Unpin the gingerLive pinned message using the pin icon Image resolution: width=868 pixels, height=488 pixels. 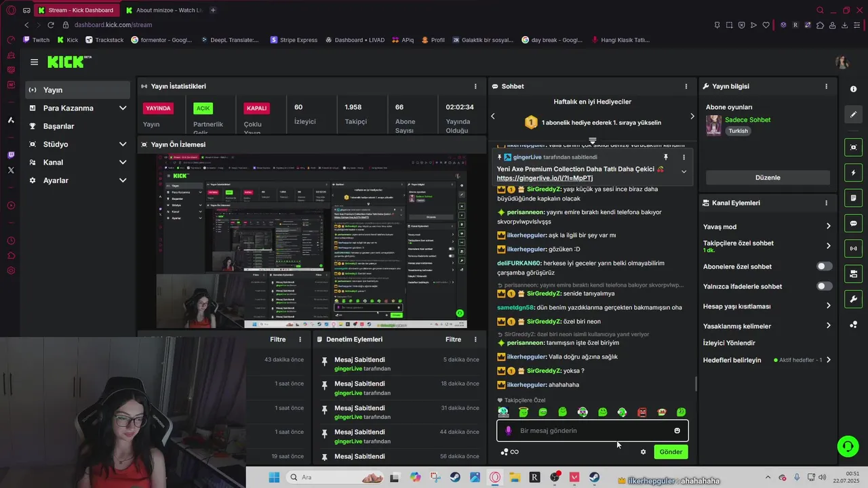(x=666, y=157)
